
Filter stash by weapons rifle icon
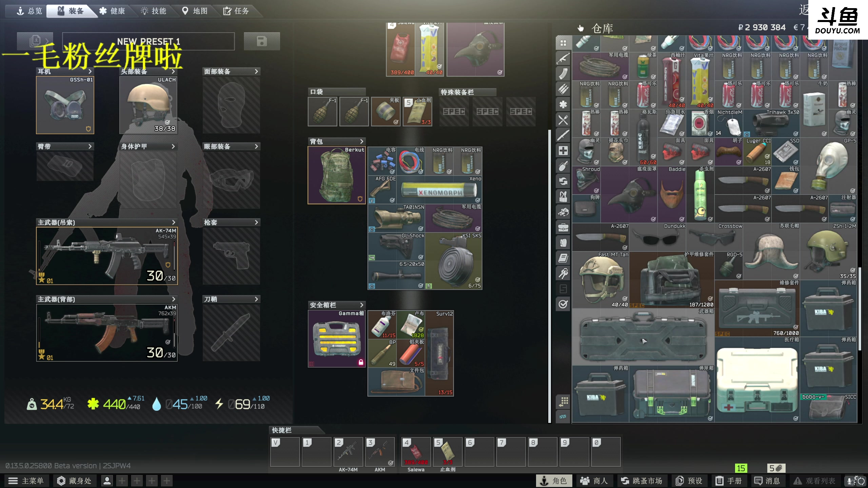point(563,58)
